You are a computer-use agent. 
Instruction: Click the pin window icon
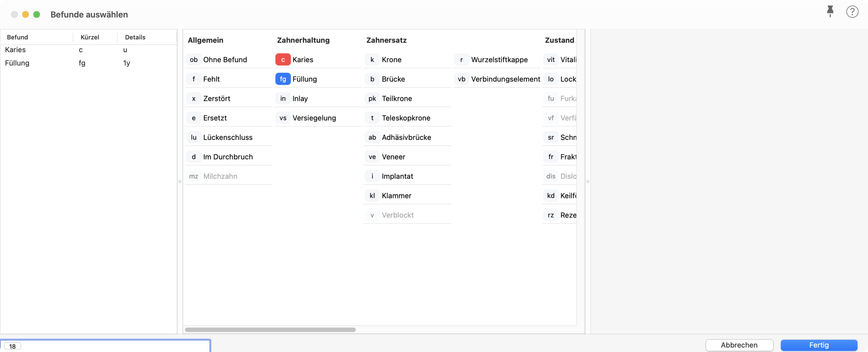830,11
